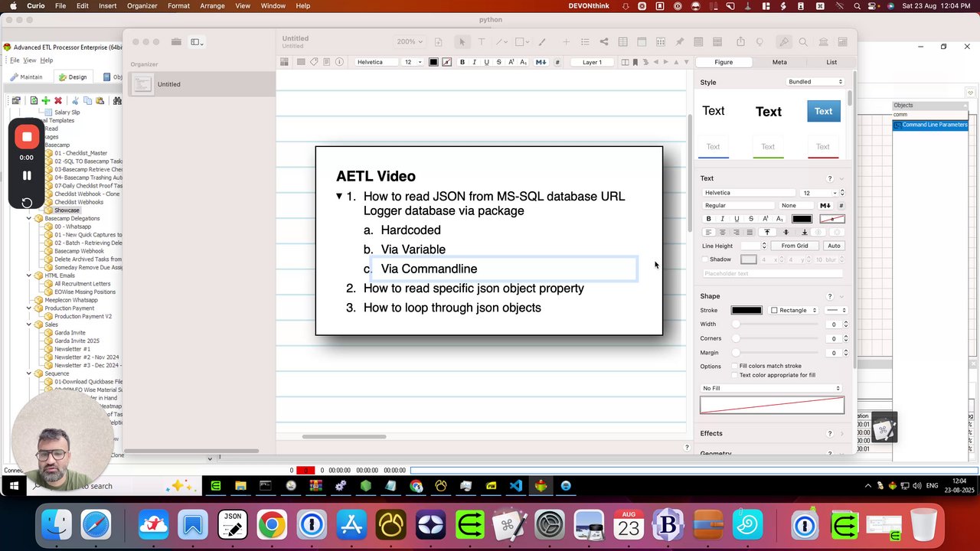Image resolution: width=980 pixels, height=551 pixels.
Task: Open the No Fill dropdown
Action: click(x=772, y=388)
